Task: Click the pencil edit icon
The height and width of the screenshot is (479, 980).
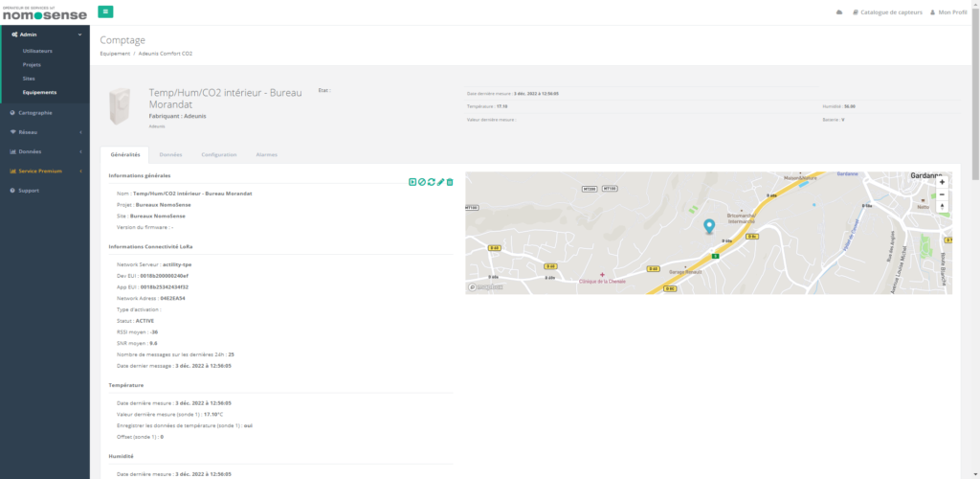Action: (x=440, y=182)
